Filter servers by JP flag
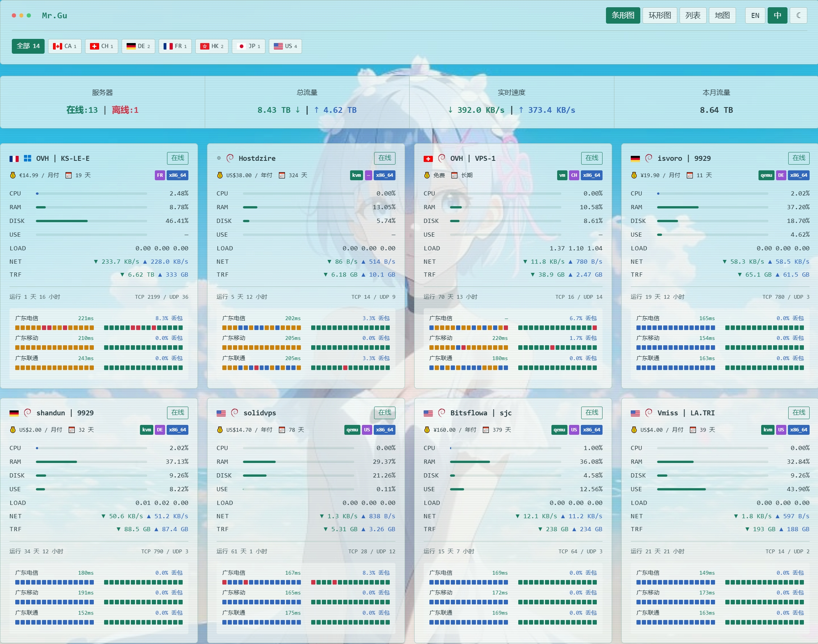The image size is (818, 644). click(248, 46)
